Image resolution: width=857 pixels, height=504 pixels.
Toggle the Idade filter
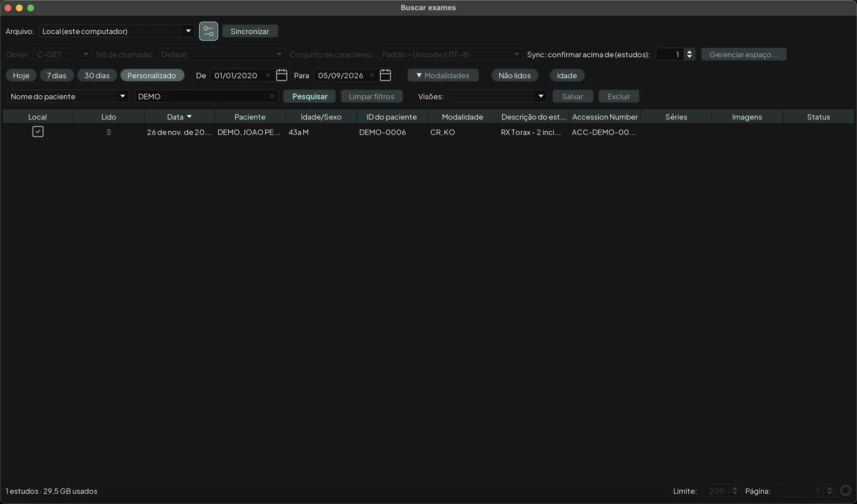click(567, 76)
